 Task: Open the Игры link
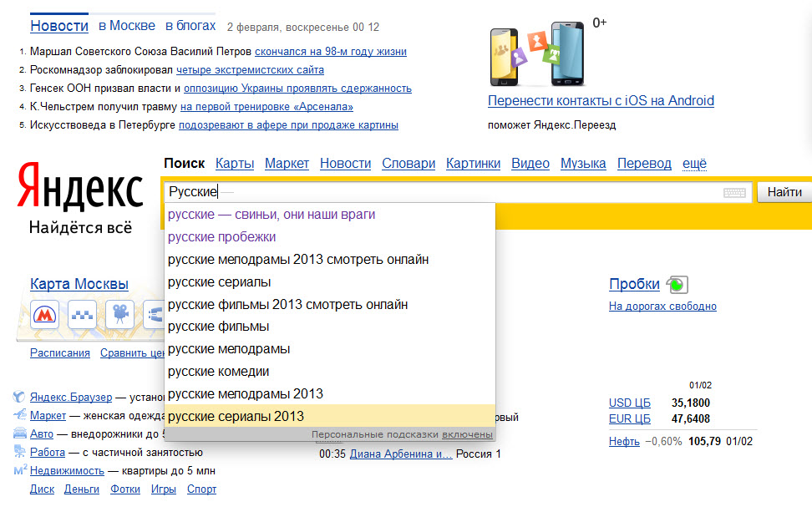pyautogui.click(x=164, y=489)
